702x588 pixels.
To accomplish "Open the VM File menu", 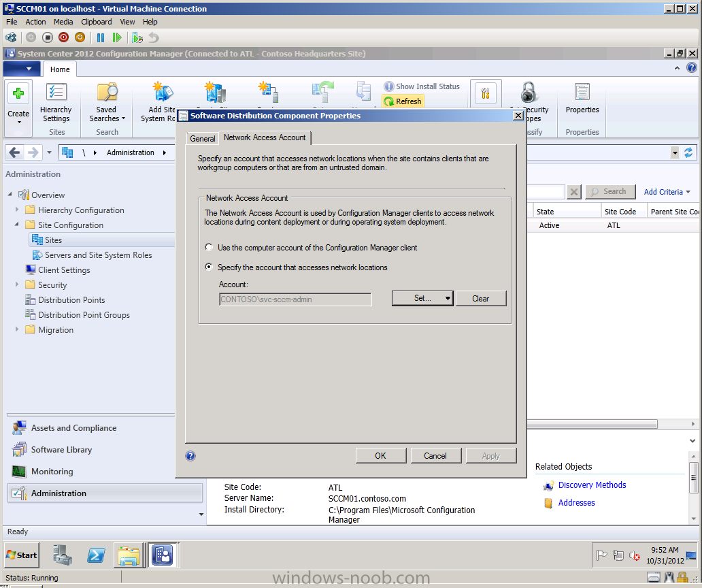I will (x=12, y=22).
